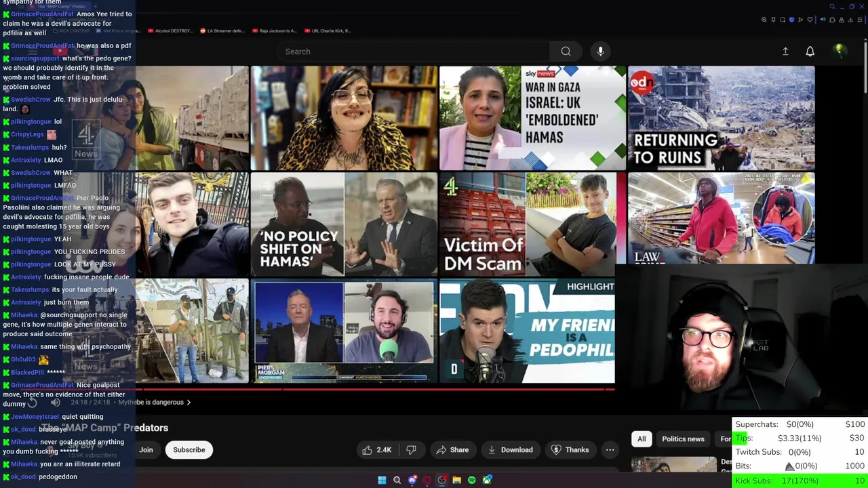Viewport: 868px width, 488px height.
Task: Click the heart bookmark icon in browser toolbar
Action: point(810,20)
